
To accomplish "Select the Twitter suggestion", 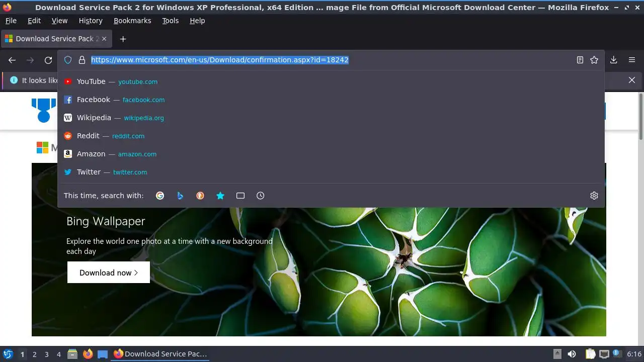I will pyautogui.click(x=331, y=172).
